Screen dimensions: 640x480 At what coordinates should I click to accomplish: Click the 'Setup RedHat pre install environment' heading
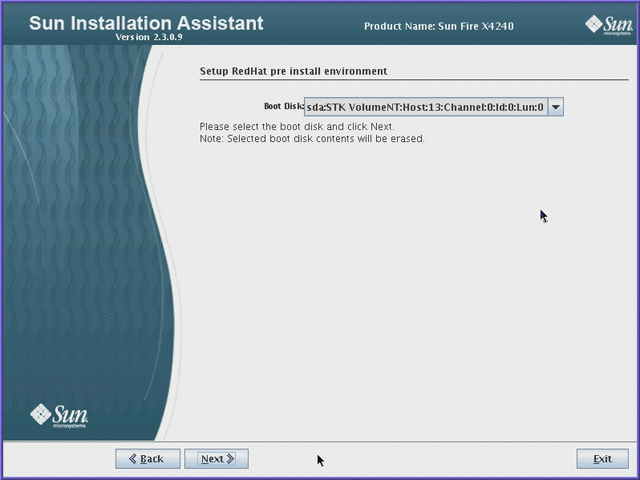pos(293,71)
